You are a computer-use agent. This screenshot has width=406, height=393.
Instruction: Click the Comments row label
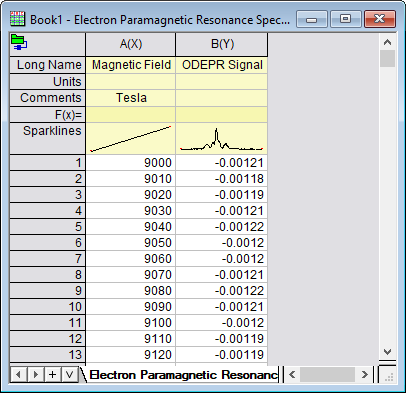point(47,98)
